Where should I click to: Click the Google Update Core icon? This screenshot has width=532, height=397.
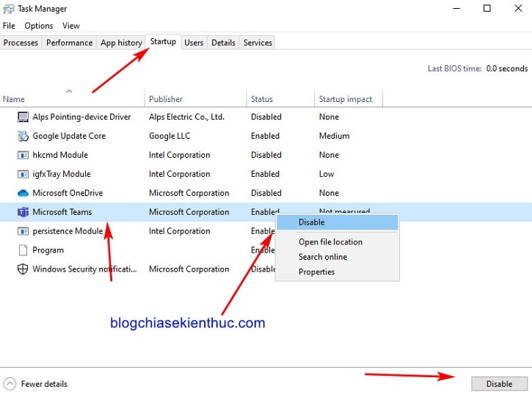23,136
